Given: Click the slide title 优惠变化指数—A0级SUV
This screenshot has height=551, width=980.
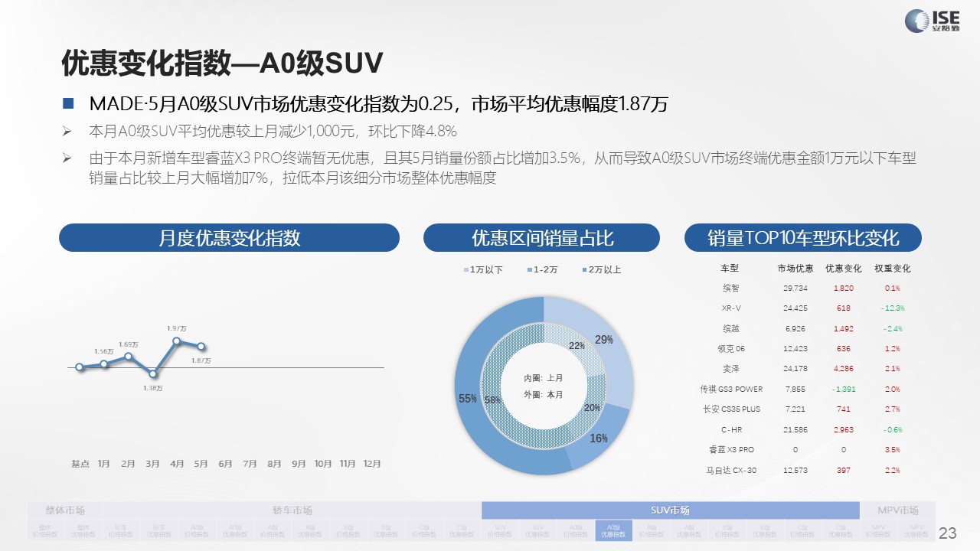Looking at the screenshot, I should point(221,64).
